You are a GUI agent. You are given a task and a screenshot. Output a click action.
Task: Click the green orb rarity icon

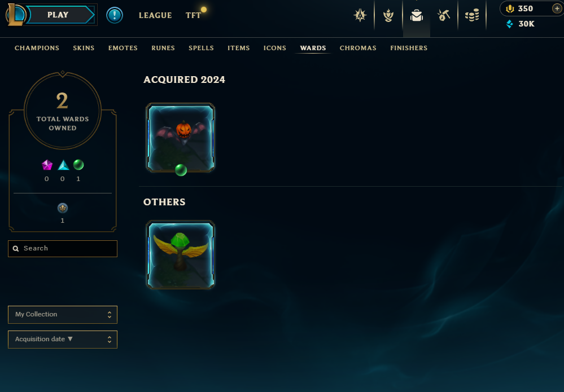[x=78, y=165]
